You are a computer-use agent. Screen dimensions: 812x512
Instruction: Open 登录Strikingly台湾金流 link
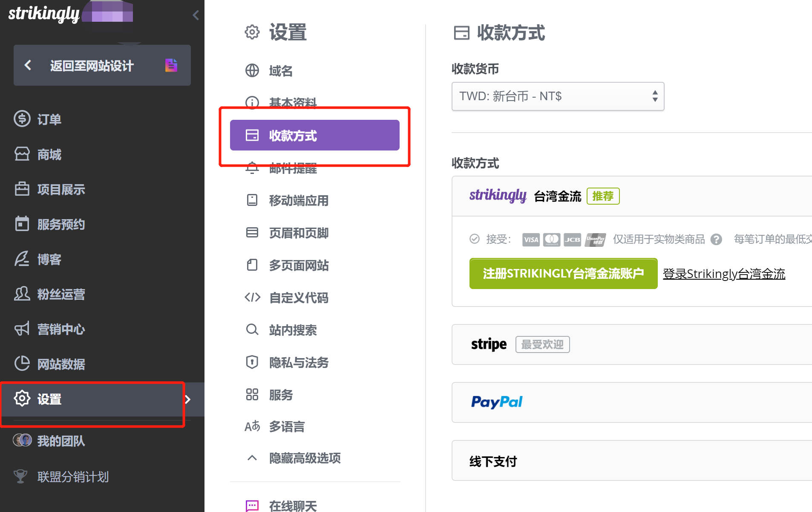point(724,274)
